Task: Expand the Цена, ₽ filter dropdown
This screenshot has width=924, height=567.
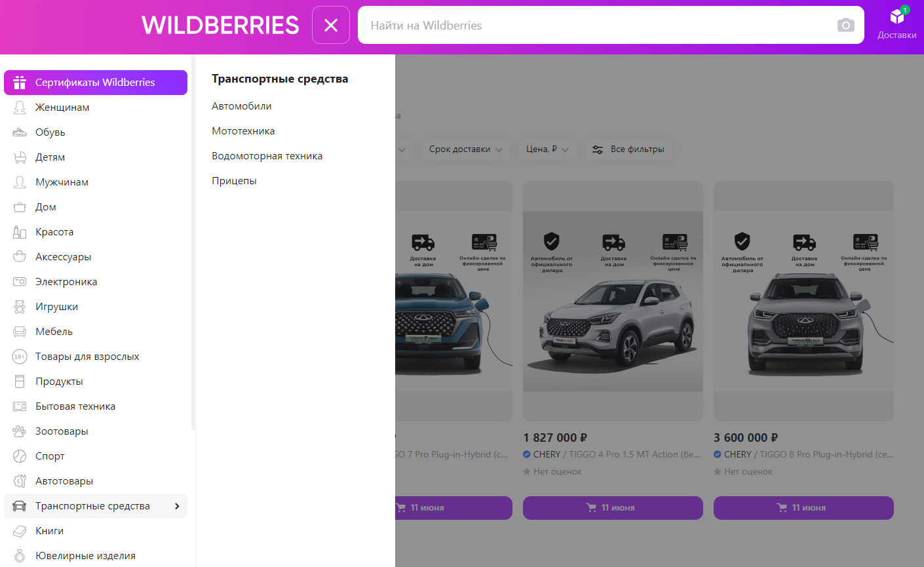Action: pos(547,149)
